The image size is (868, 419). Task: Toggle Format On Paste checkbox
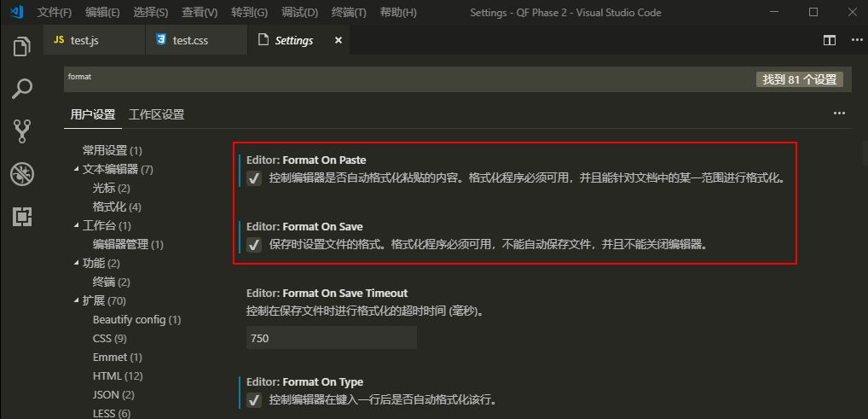[x=254, y=178]
